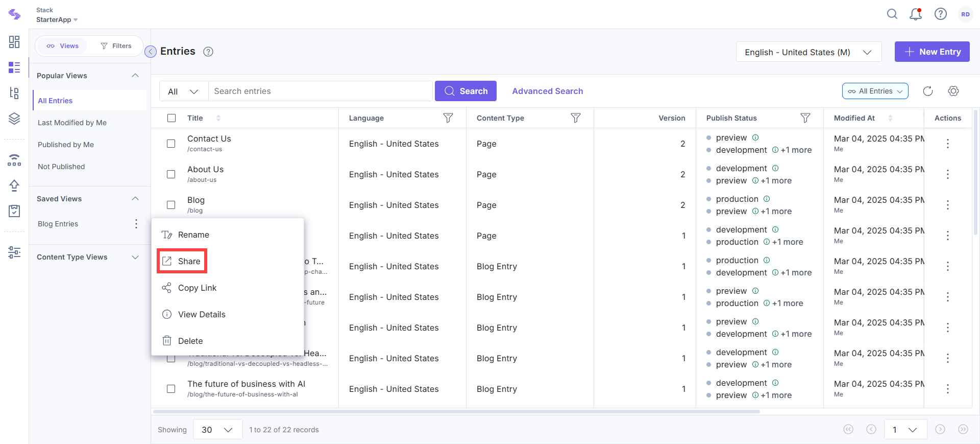Open the Settings sliders icon in sidebar
The image size is (980, 444).
pyautogui.click(x=14, y=252)
